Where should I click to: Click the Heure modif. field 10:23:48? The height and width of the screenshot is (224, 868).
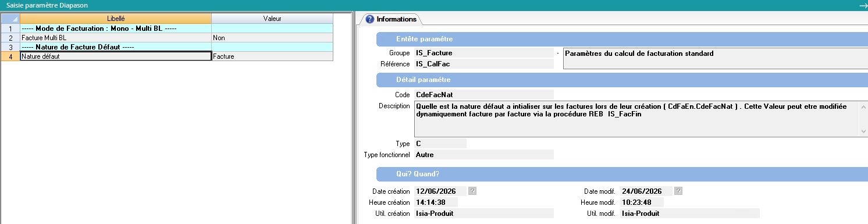pyautogui.click(x=642, y=202)
